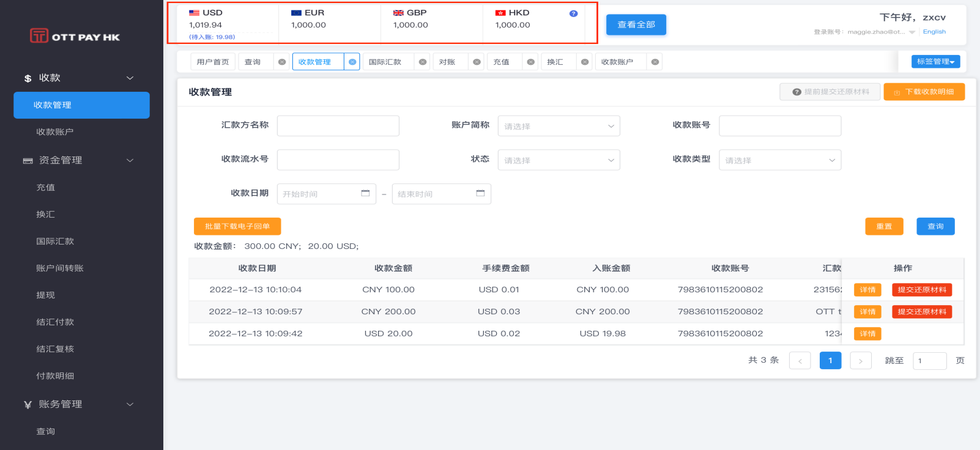Open the 账户简称 dropdown

point(559,126)
